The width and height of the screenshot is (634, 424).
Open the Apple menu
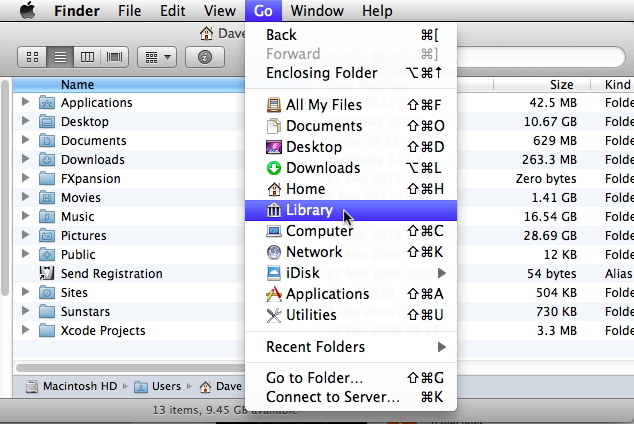[x=26, y=11]
